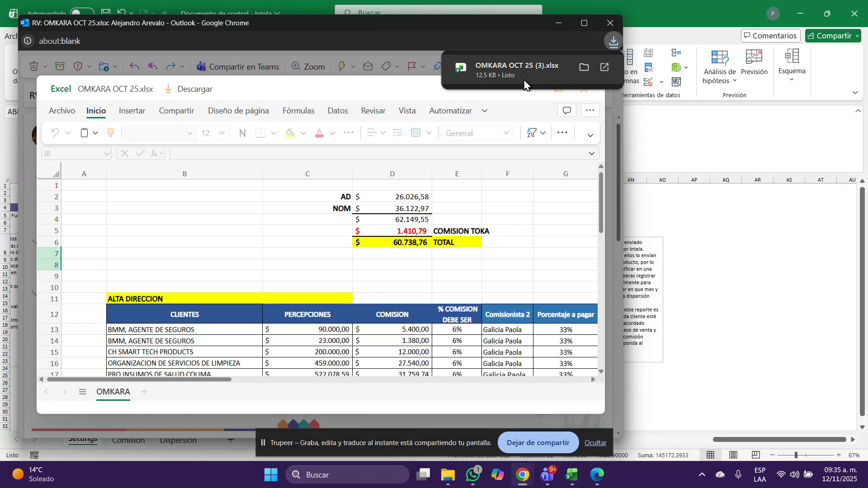Click the sort and filter icon

(532, 133)
